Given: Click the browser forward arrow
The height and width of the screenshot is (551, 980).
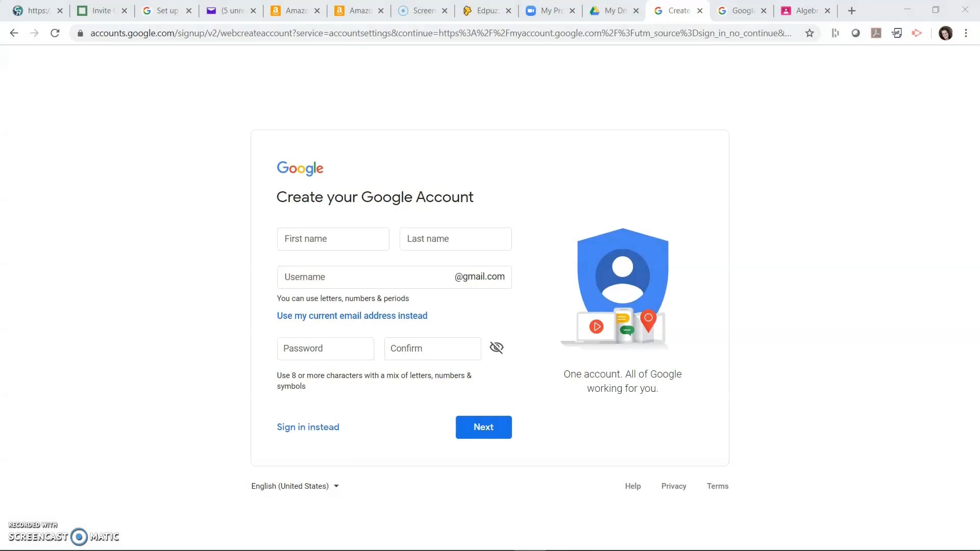Looking at the screenshot, I should (34, 33).
